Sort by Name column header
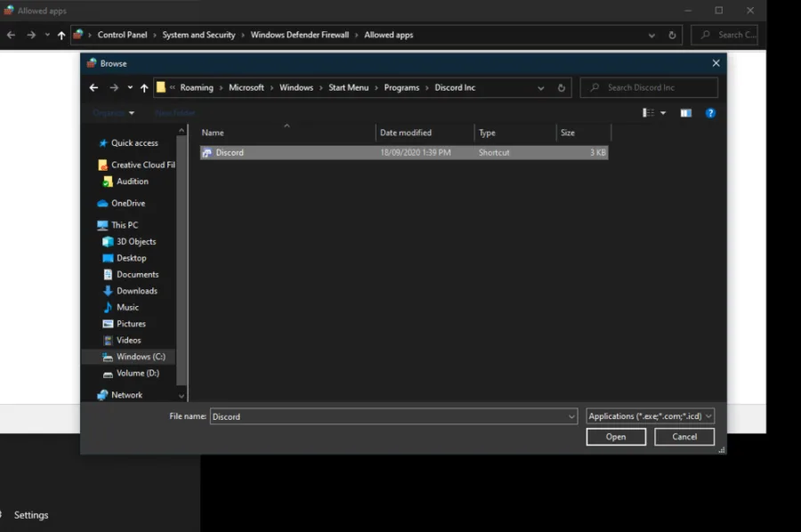801x532 pixels. tap(287, 133)
